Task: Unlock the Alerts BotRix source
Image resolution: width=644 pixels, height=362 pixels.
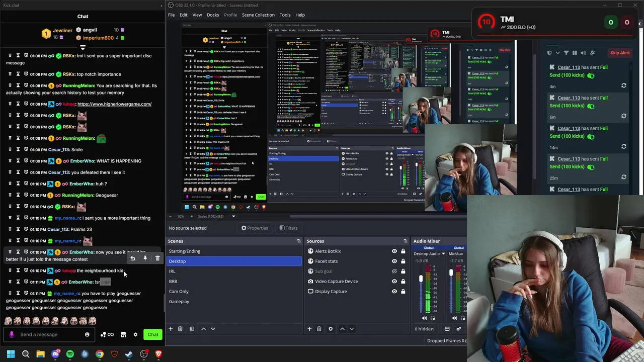Action: coord(403,251)
